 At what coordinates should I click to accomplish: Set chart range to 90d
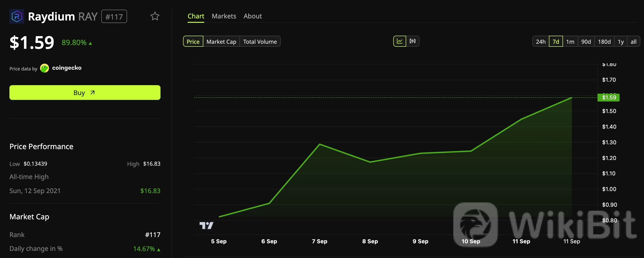pos(586,41)
